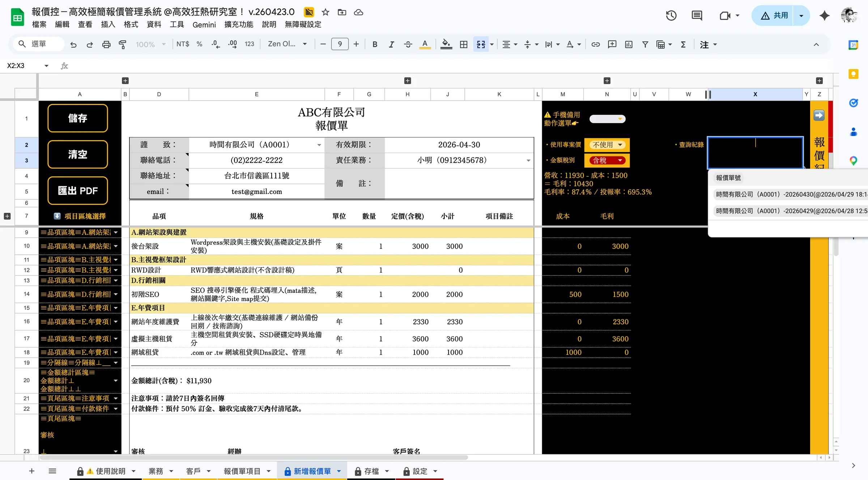The image size is (868, 480).
Task: Toggle strikethrough formatting
Action: [408, 45]
